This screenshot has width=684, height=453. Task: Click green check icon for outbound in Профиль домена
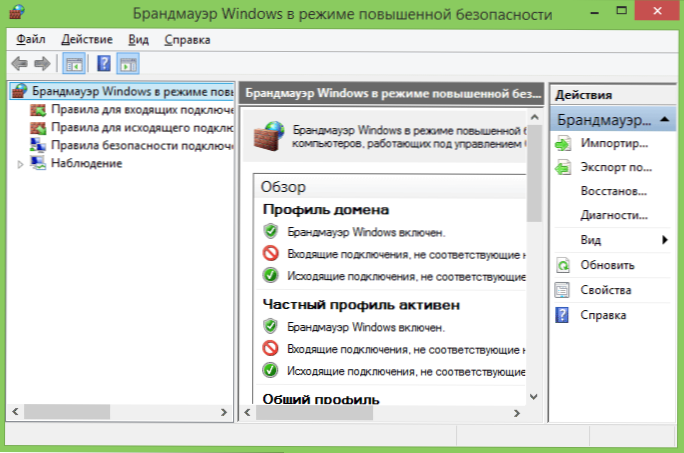point(270,275)
